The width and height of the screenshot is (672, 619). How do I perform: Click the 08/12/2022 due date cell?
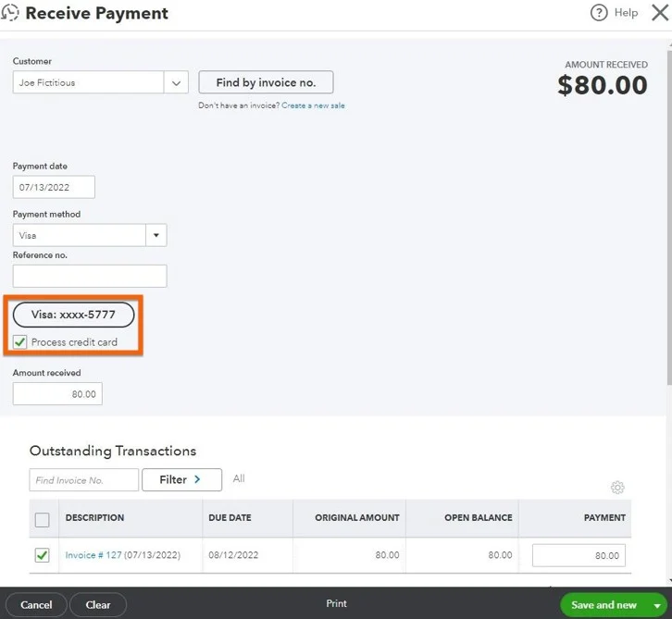(x=233, y=555)
